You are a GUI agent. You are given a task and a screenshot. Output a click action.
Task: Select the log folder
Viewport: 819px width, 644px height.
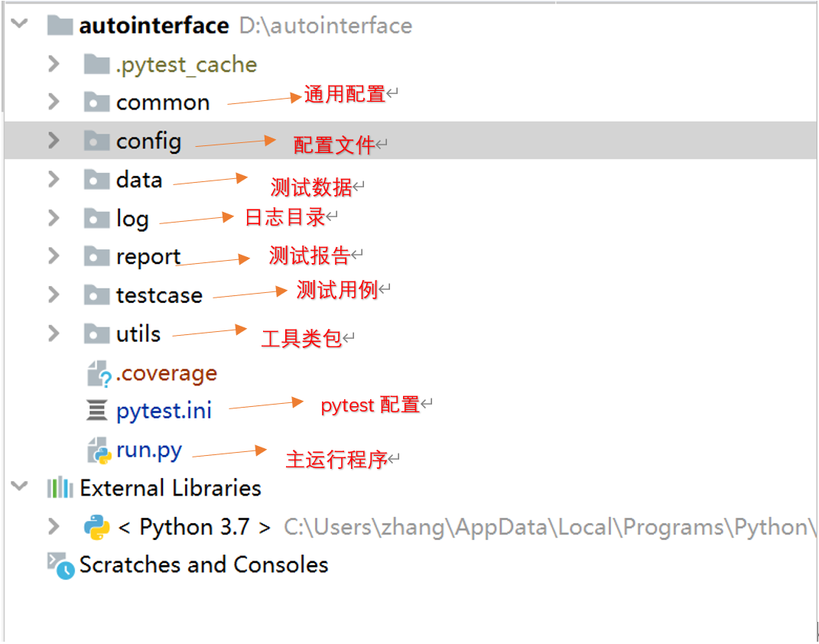click(x=132, y=220)
